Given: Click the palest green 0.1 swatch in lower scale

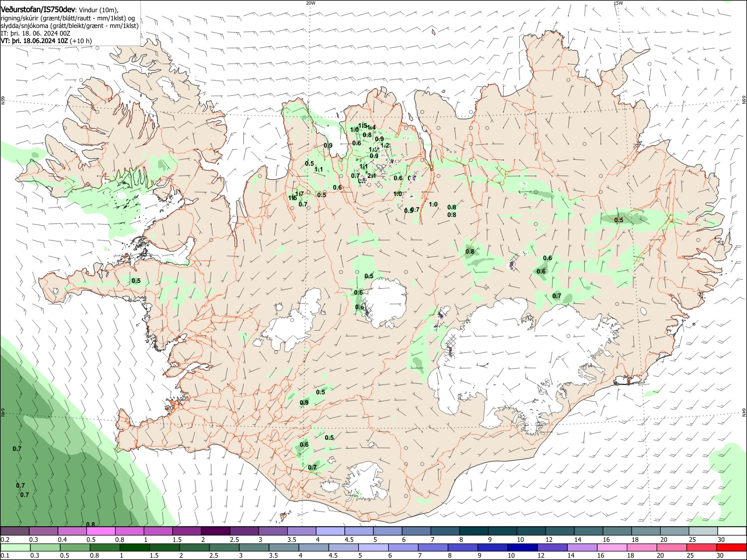Looking at the screenshot, I should 15,548.
